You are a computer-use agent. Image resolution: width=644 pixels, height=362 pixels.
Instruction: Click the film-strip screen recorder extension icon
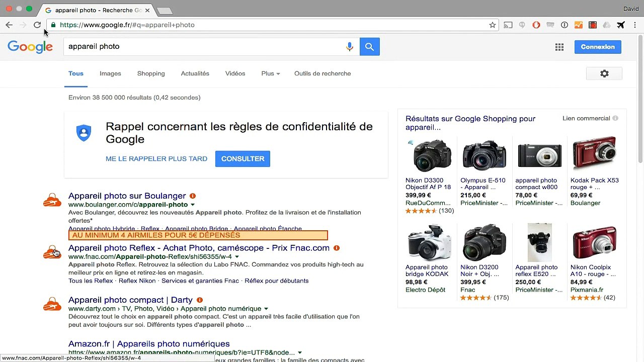pyautogui.click(x=593, y=25)
